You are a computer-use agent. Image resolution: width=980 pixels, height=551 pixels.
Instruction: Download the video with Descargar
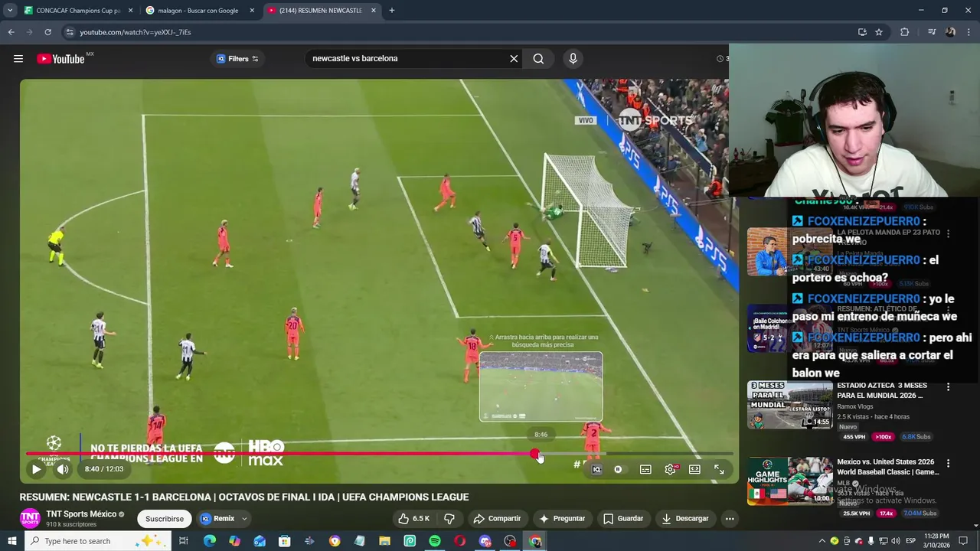tap(684, 518)
